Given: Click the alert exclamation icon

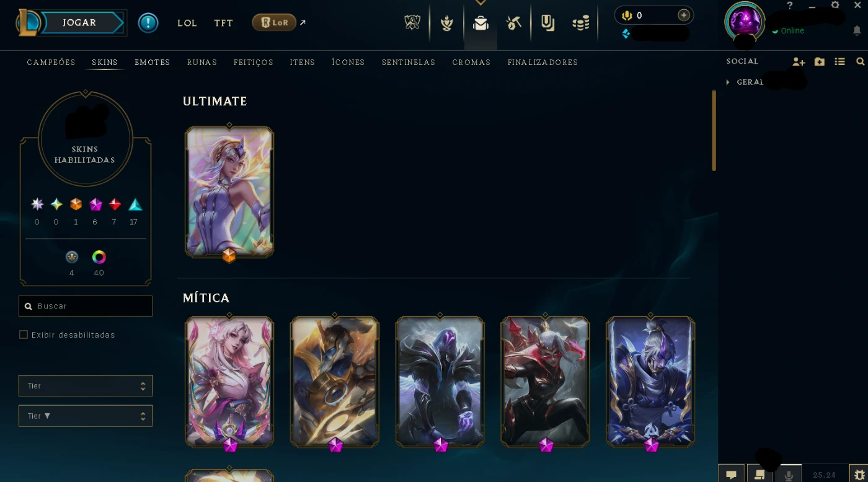Looking at the screenshot, I should (x=148, y=23).
